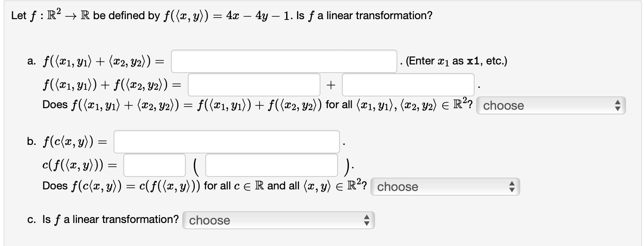
Task: Open the choose dropdown in part b
Action: pyautogui.click(x=441, y=187)
